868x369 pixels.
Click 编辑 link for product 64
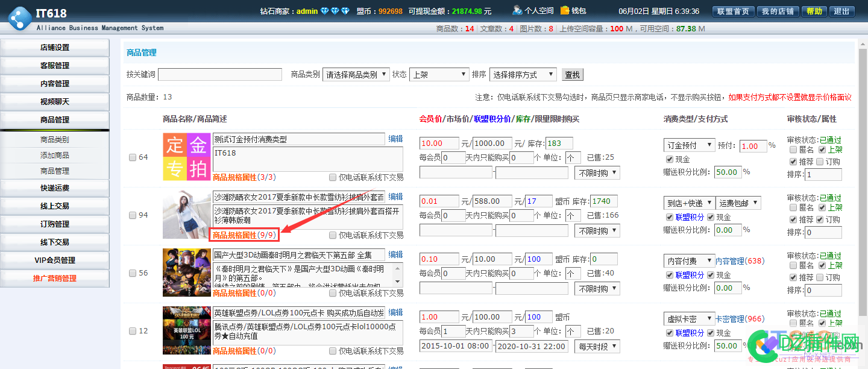(395, 139)
